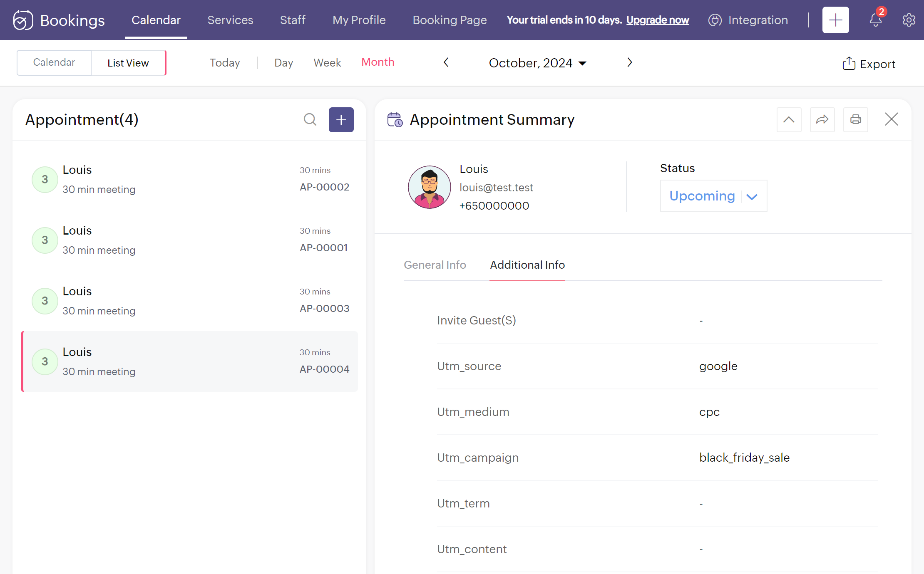924x574 pixels.
Task: Switch to Calendar view toggle
Action: 54,62
